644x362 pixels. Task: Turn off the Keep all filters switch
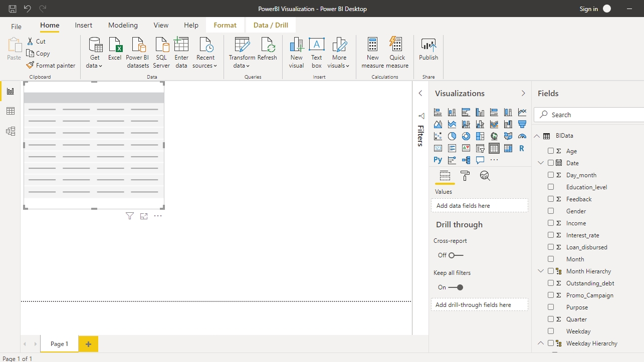tap(456, 287)
